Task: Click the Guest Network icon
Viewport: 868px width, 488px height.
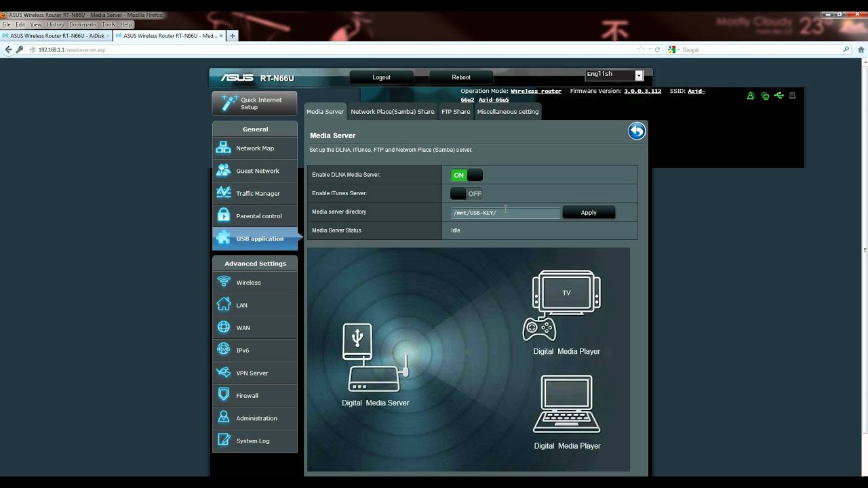Action: pyautogui.click(x=223, y=171)
